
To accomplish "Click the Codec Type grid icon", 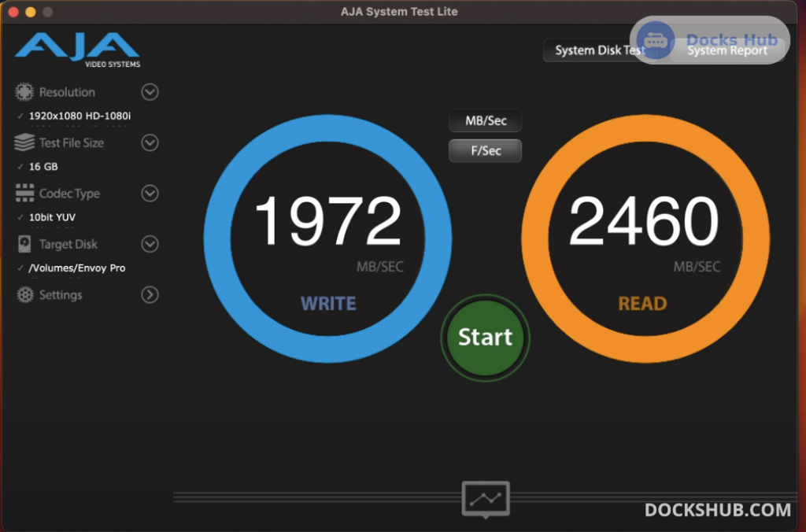I will click(x=24, y=194).
